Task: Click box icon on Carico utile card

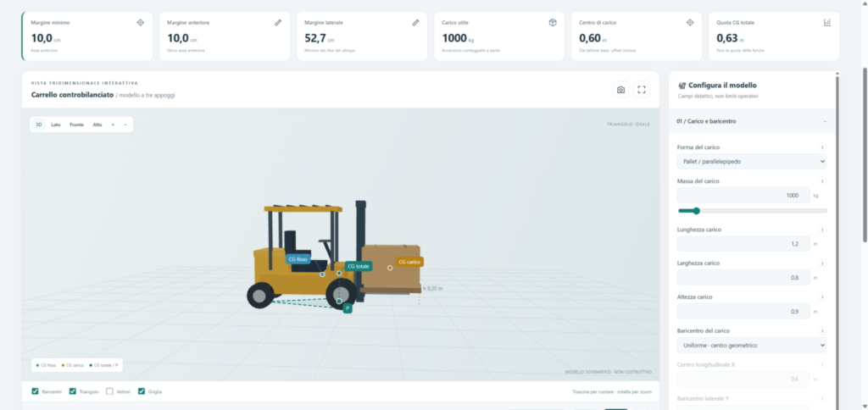Action: (553, 23)
